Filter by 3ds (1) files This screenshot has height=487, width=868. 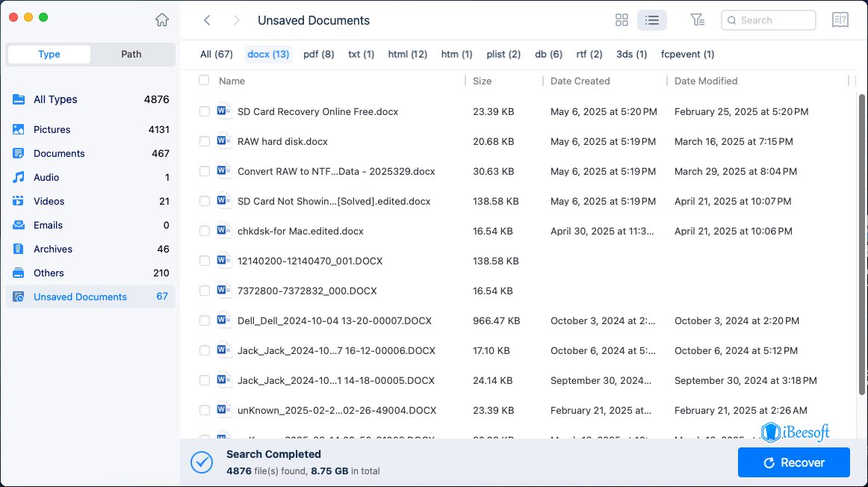(x=632, y=55)
